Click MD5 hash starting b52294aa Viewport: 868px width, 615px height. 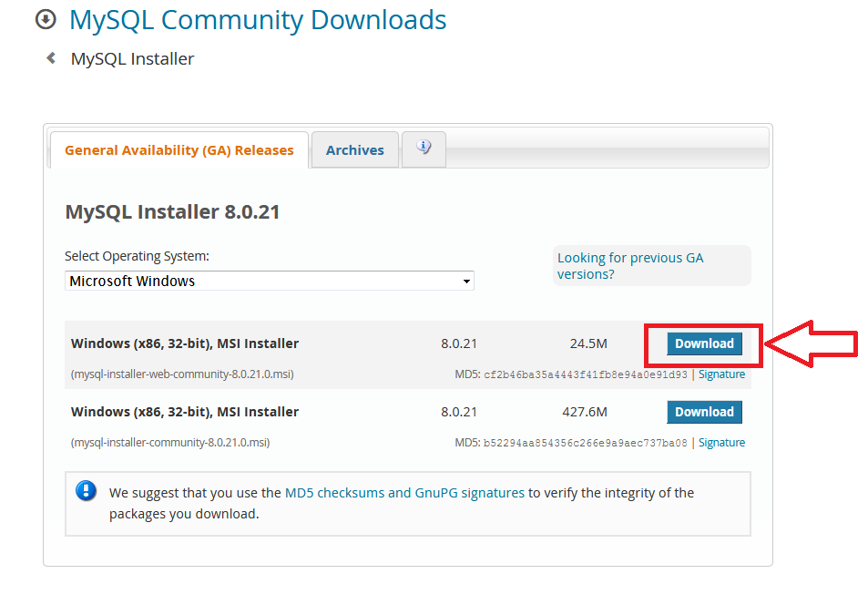point(585,443)
